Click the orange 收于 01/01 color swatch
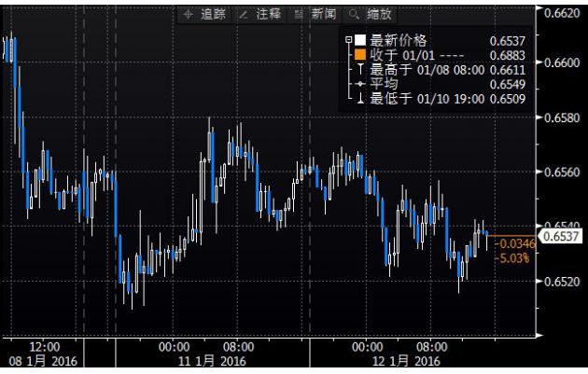 pyautogui.click(x=360, y=55)
